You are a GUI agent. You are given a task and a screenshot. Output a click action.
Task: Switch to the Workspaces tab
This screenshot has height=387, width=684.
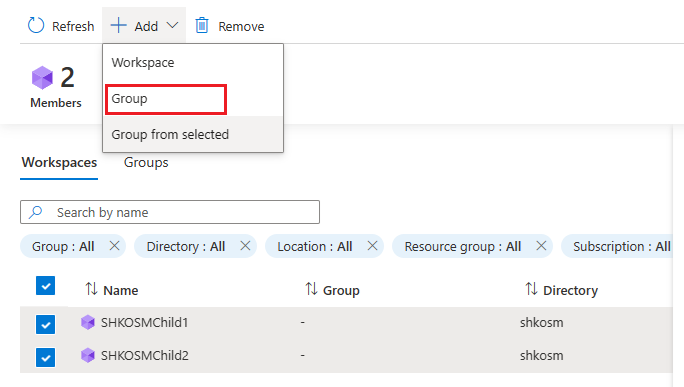(x=59, y=163)
